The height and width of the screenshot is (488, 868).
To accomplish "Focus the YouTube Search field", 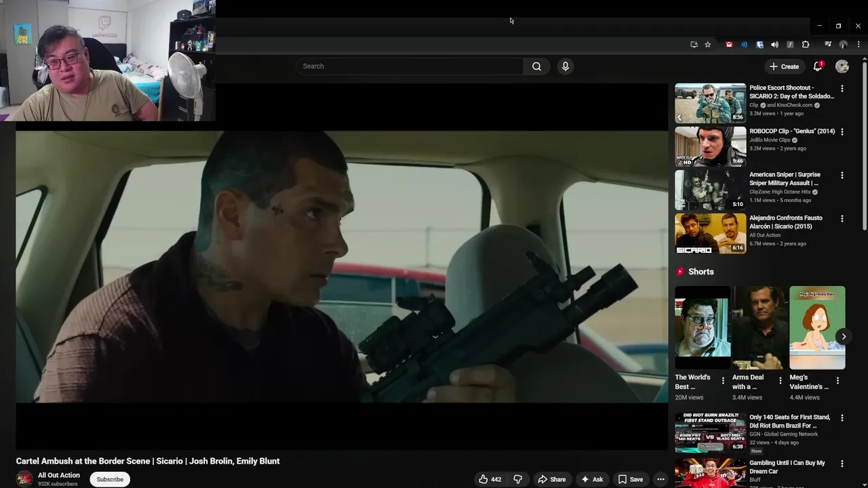I will point(409,66).
